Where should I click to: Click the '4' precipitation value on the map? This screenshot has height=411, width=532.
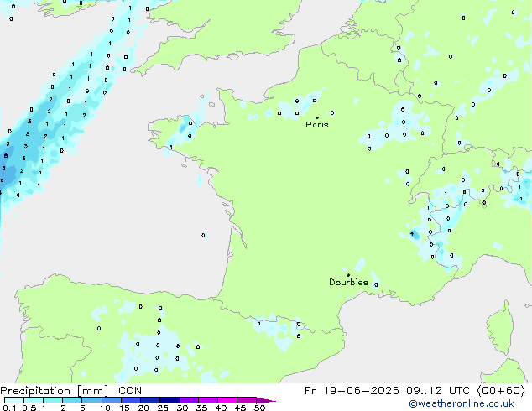[412, 233]
